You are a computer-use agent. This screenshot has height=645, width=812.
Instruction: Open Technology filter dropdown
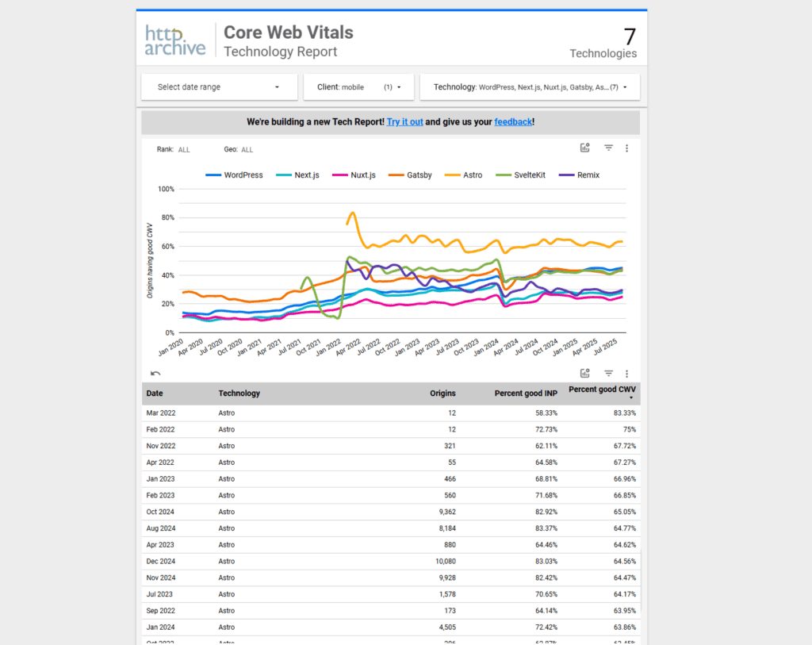coord(530,87)
